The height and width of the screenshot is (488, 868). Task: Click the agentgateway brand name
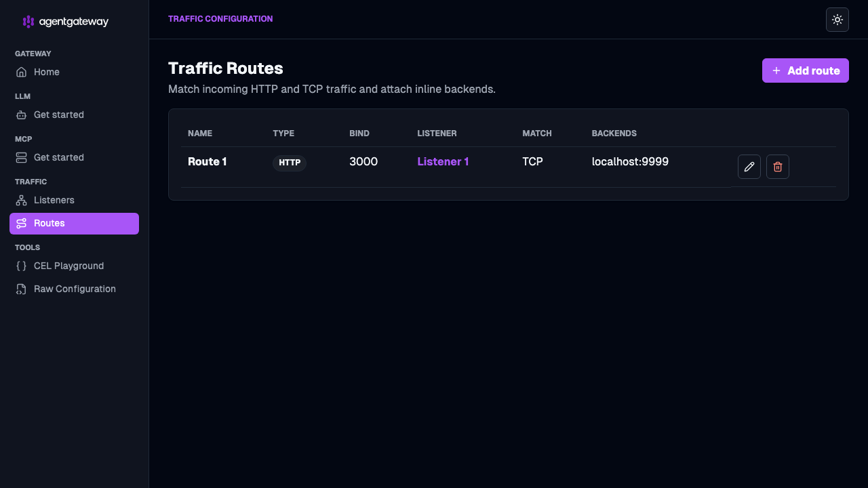[x=74, y=22]
